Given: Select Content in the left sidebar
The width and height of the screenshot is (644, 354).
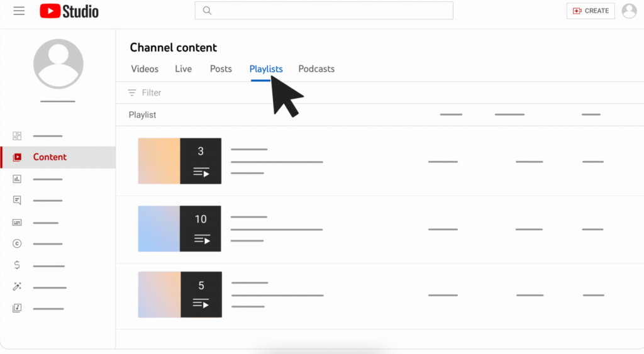Looking at the screenshot, I should click(x=50, y=157).
